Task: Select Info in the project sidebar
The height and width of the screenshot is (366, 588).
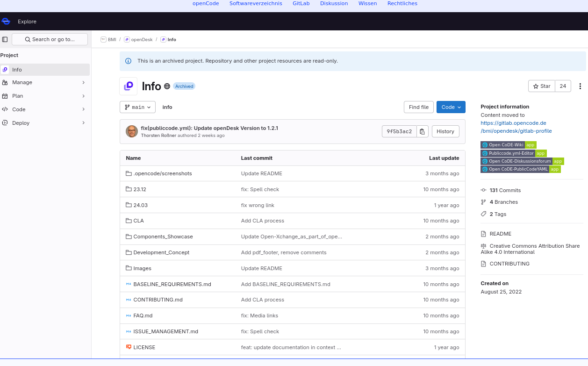Action: tap(45, 70)
